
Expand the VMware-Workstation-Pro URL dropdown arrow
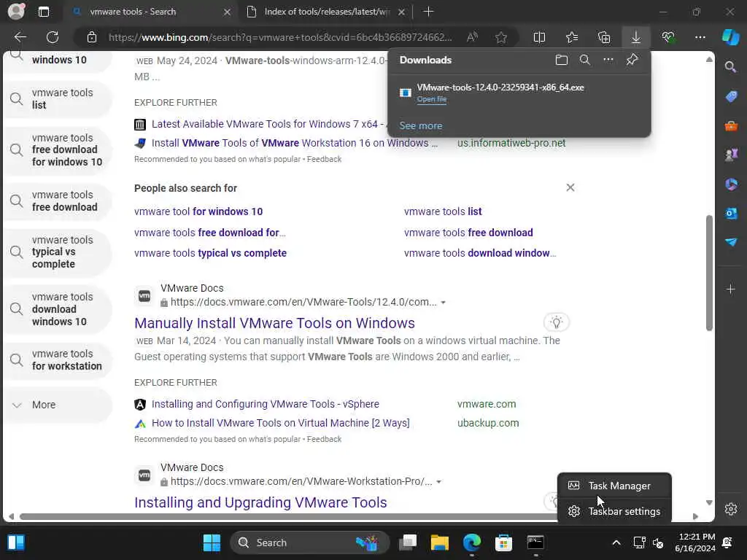[438, 482]
